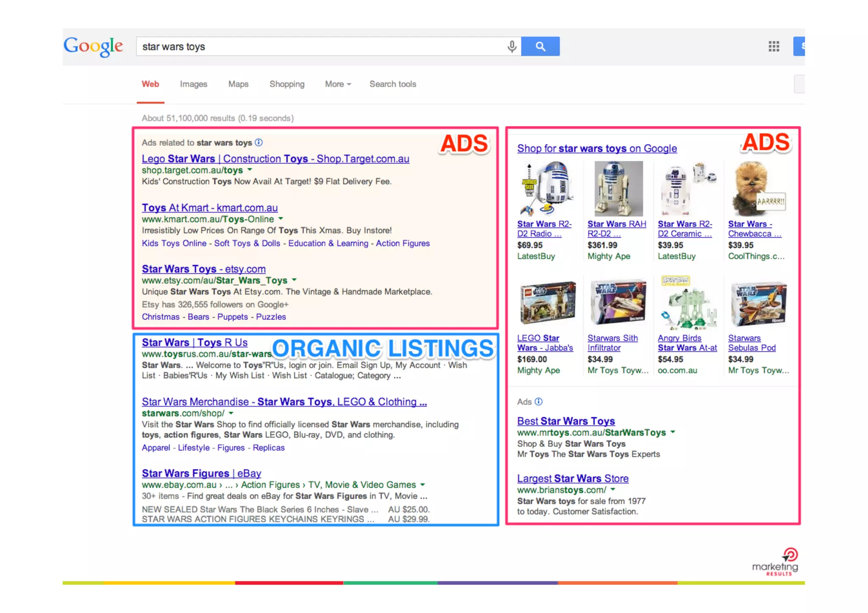868x613 pixels.
Task: Open 'Star Wars Toys - etsy.com' ad
Action: click(x=204, y=269)
